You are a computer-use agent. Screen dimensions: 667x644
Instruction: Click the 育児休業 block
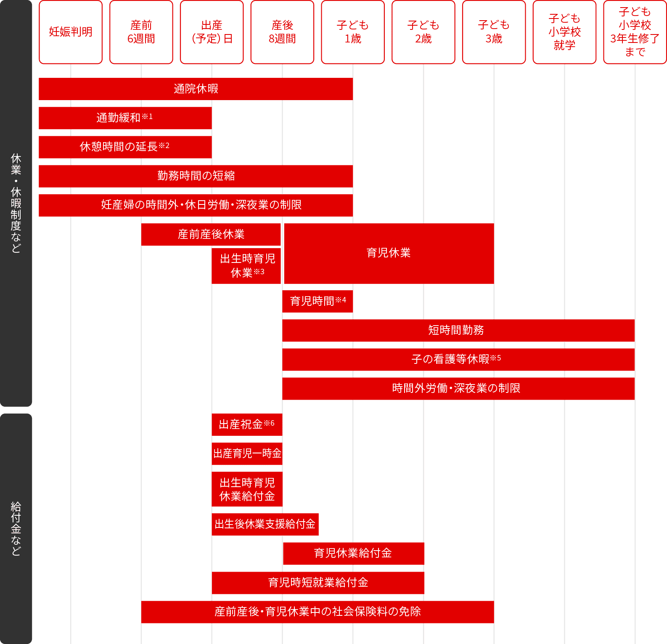389,254
